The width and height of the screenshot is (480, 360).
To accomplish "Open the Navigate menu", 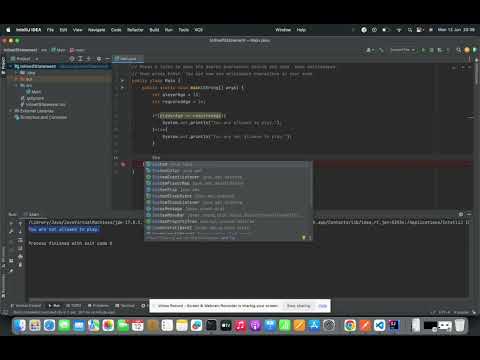I will click(x=96, y=30).
